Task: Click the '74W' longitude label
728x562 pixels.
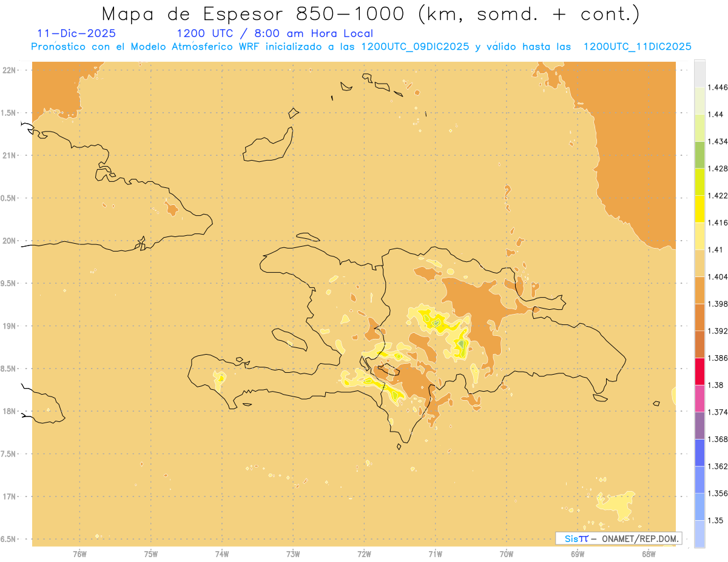Action: (222, 554)
